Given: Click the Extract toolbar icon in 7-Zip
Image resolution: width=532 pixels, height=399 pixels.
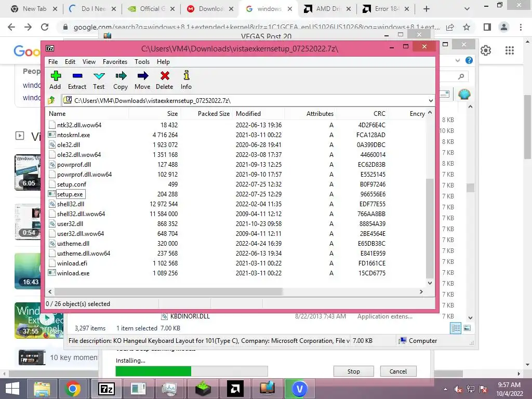Looking at the screenshot, I should 77,80.
